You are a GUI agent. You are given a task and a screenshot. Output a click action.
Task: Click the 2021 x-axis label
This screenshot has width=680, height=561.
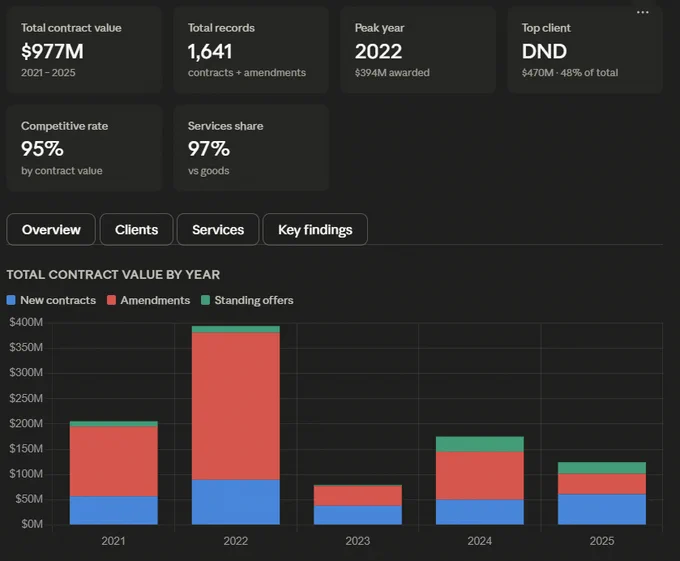click(x=113, y=541)
